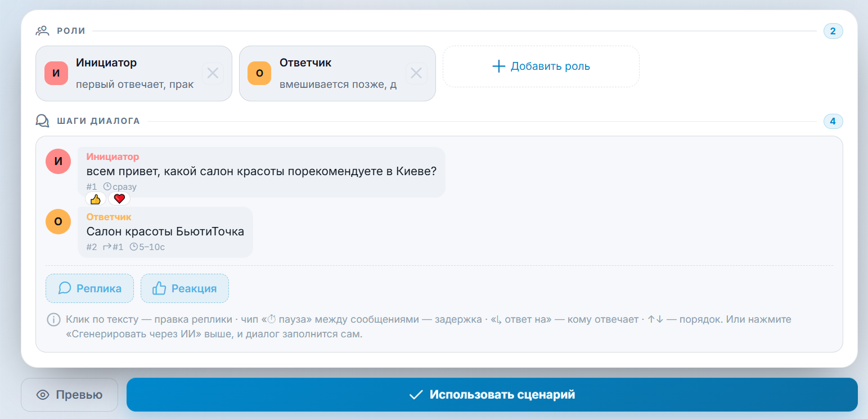The image size is (868, 419).
Task: Click the О avatar beside the second dialog message
Action: tap(58, 221)
